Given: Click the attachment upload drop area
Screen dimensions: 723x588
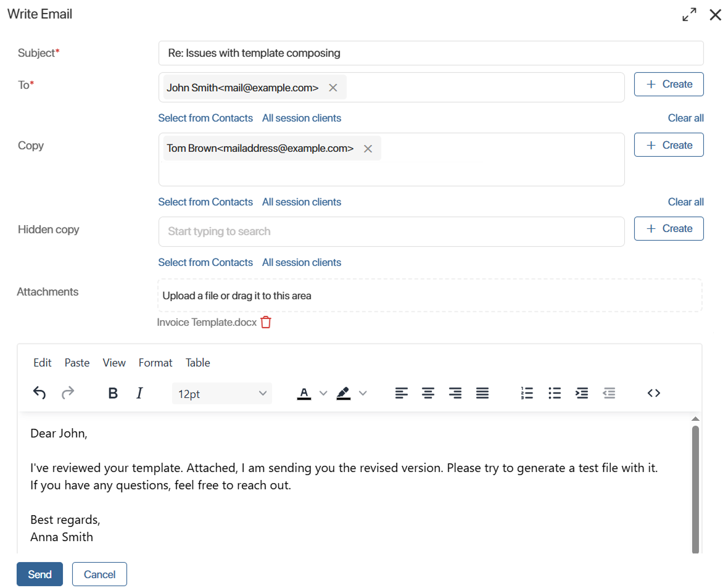Looking at the screenshot, I should pos(430,296).
